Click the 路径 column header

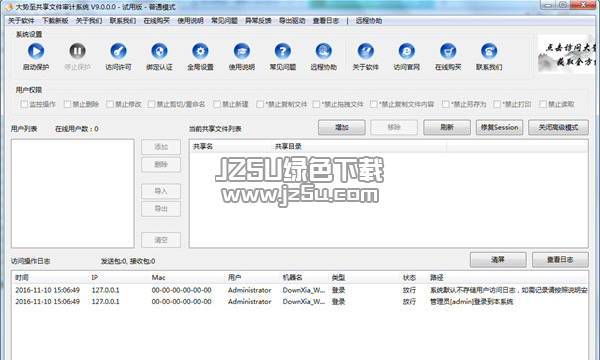coord(508,277)
